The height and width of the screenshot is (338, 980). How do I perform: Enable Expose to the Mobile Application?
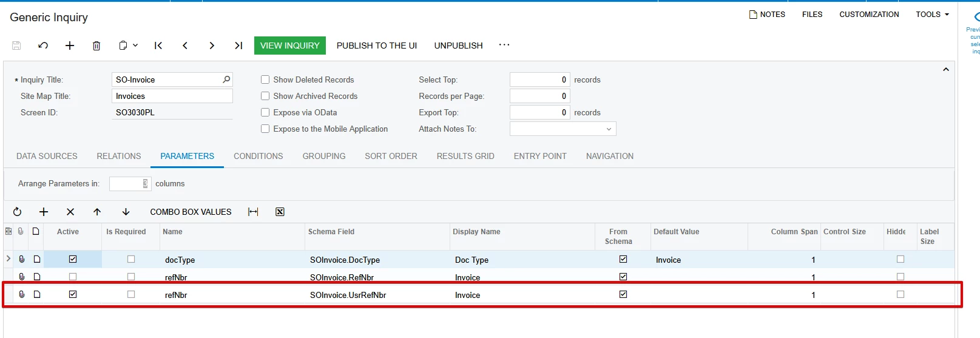pos(265,129)
